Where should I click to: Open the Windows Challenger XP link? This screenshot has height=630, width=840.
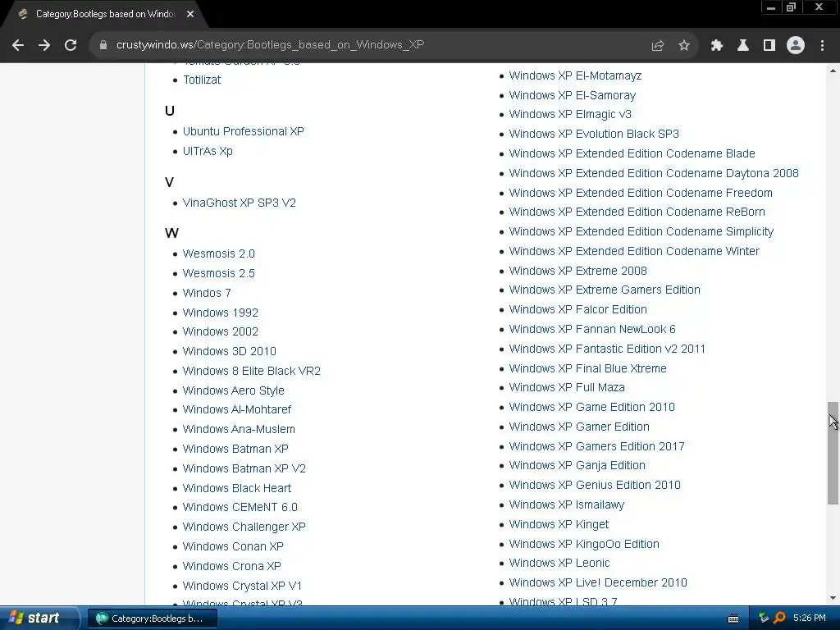pos(244,527)
